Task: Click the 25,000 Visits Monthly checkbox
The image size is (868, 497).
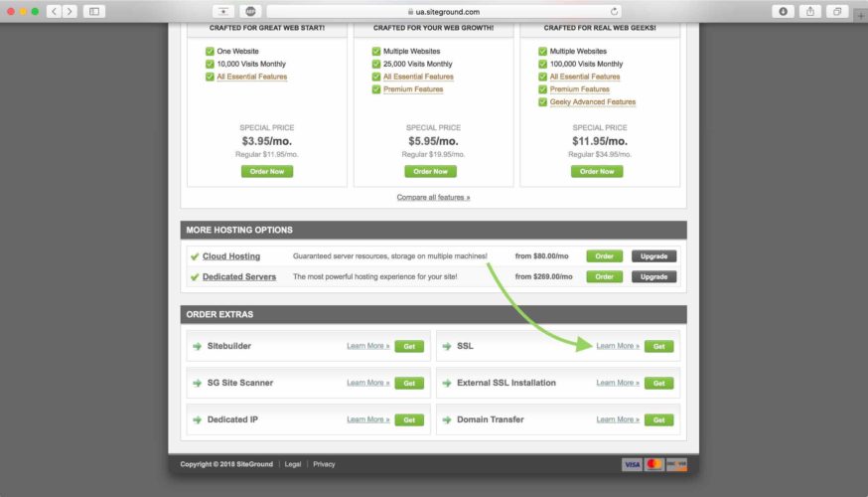Action: 375,64
